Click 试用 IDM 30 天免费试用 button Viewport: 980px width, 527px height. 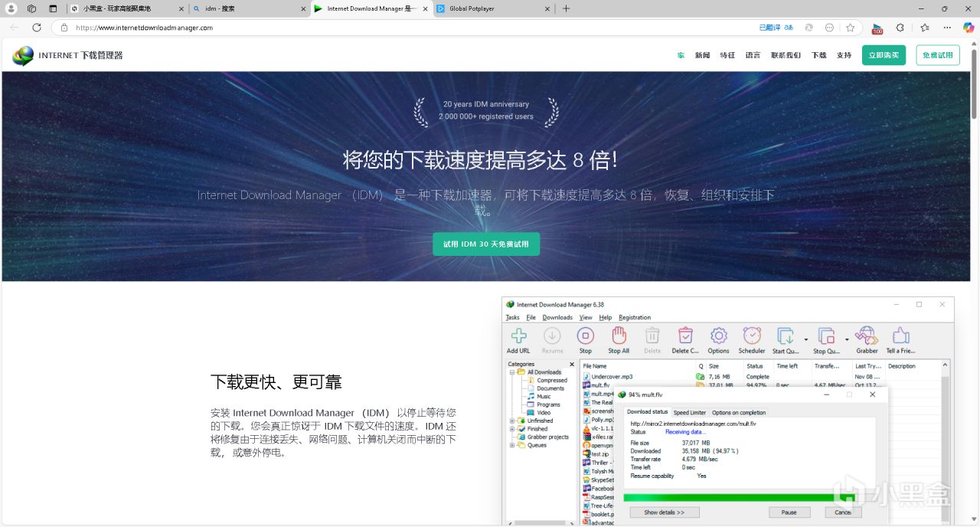coord(486,244)
